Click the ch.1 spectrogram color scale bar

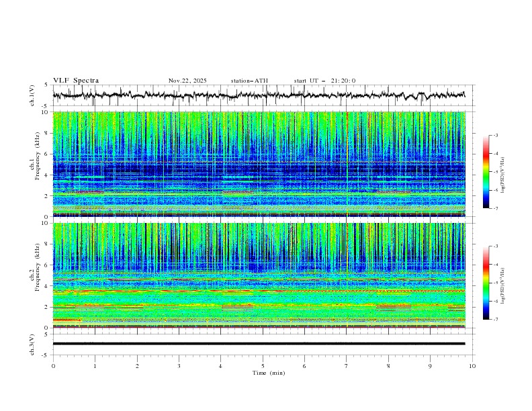[x=486, y=172]
